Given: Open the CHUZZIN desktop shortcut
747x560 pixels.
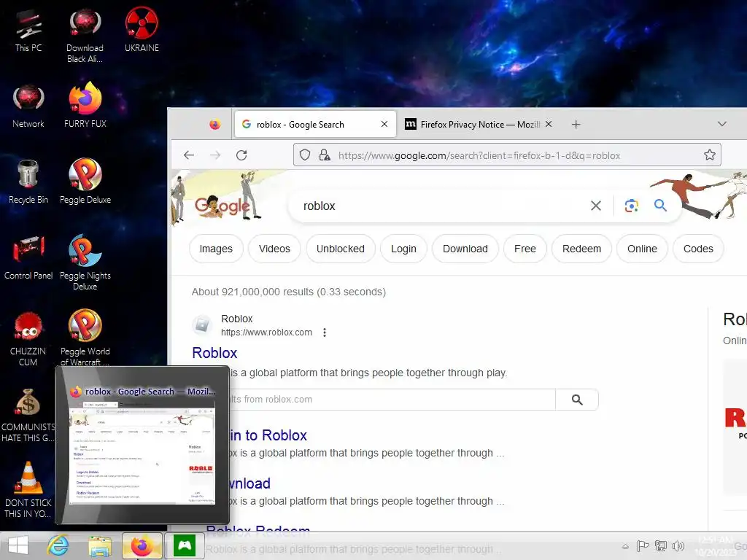Looking at the screenshot, I should 28,339.
